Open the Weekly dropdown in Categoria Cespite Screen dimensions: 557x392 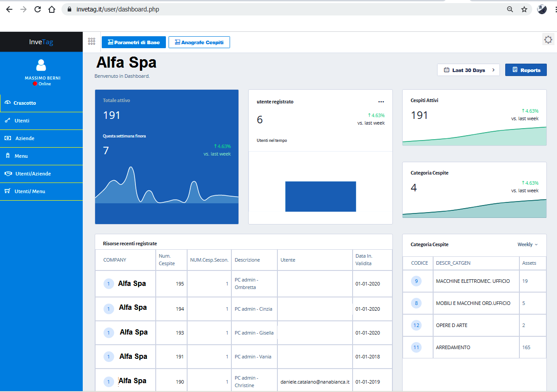(527, 244)
